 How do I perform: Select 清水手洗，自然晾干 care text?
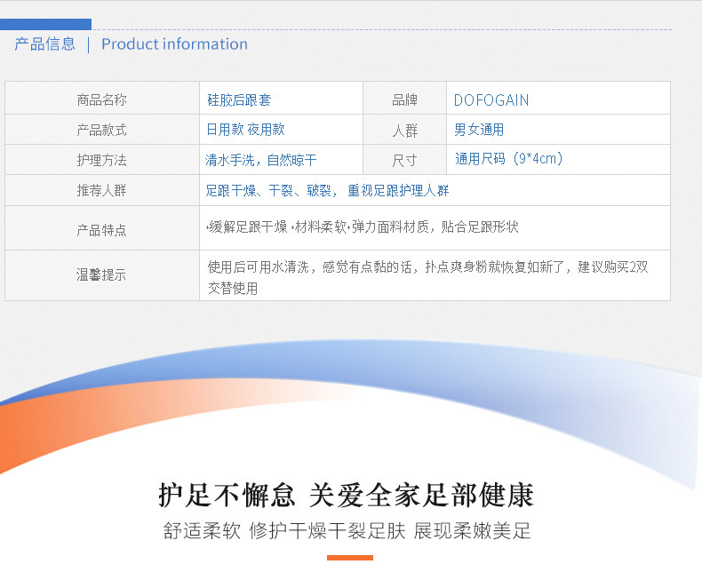261,160
